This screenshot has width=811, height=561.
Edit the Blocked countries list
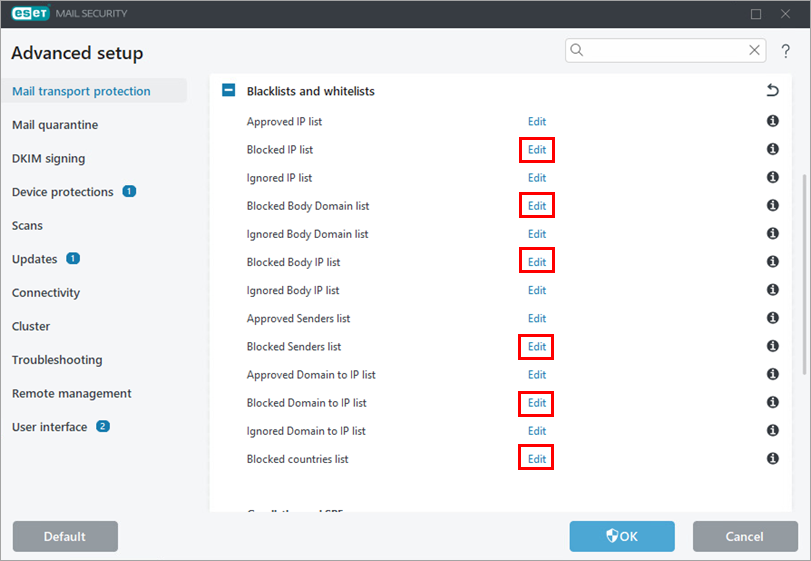(x=537, y=459)
